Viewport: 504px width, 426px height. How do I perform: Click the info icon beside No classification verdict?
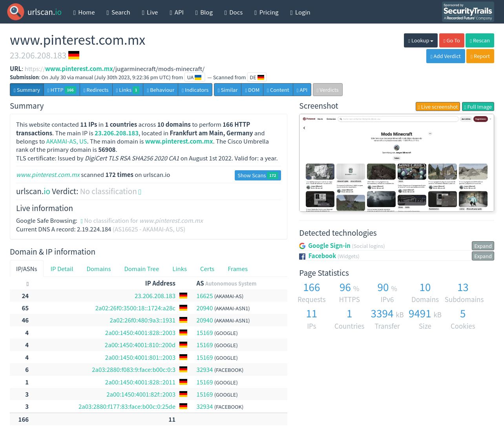(140, 192)
